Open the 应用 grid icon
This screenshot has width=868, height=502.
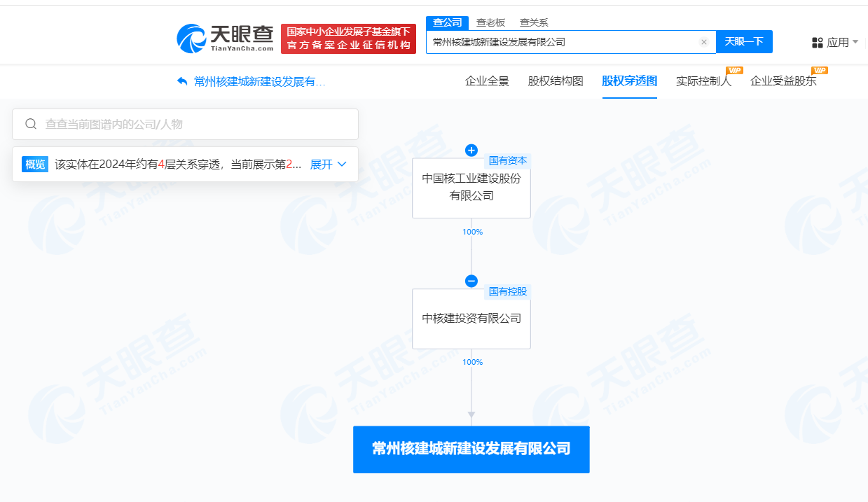click(x=818, y=43)
